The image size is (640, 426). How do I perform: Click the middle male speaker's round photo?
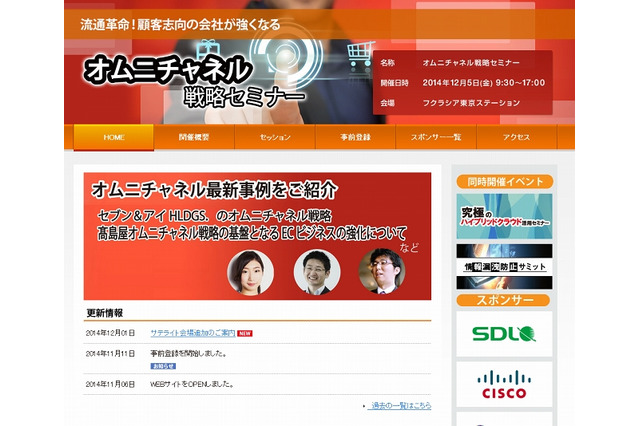(317, 272)
